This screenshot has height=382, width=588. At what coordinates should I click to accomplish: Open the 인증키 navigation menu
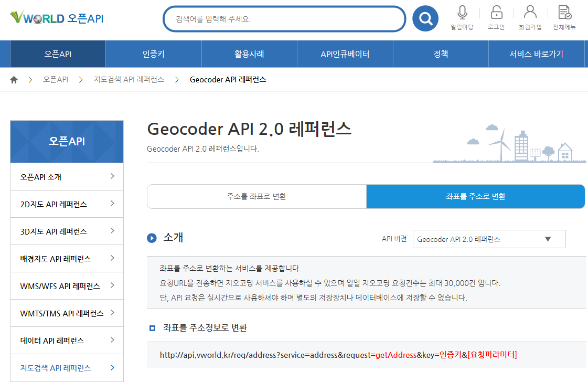(153, 54)
